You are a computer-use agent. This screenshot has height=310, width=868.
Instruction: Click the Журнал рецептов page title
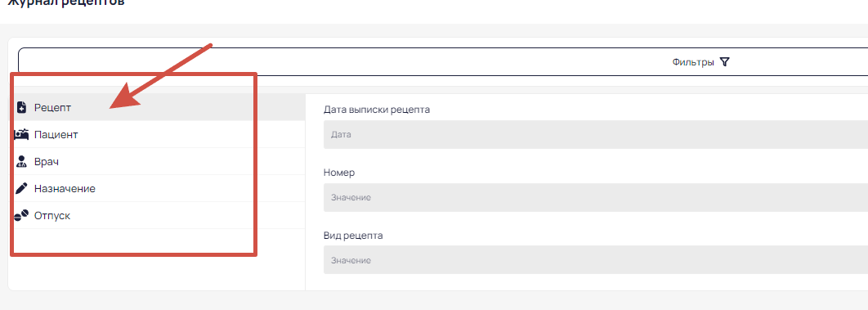(x=62, y=2)
